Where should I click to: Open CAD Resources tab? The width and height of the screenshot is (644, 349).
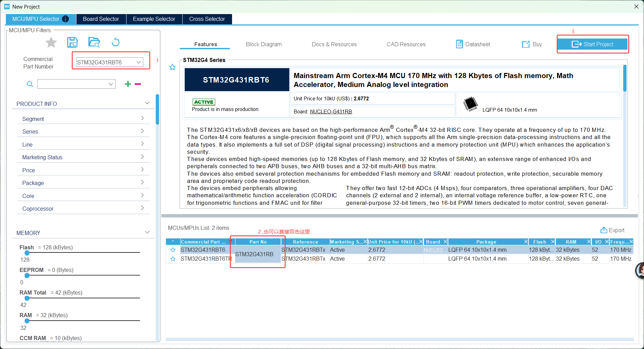point(406,44)
